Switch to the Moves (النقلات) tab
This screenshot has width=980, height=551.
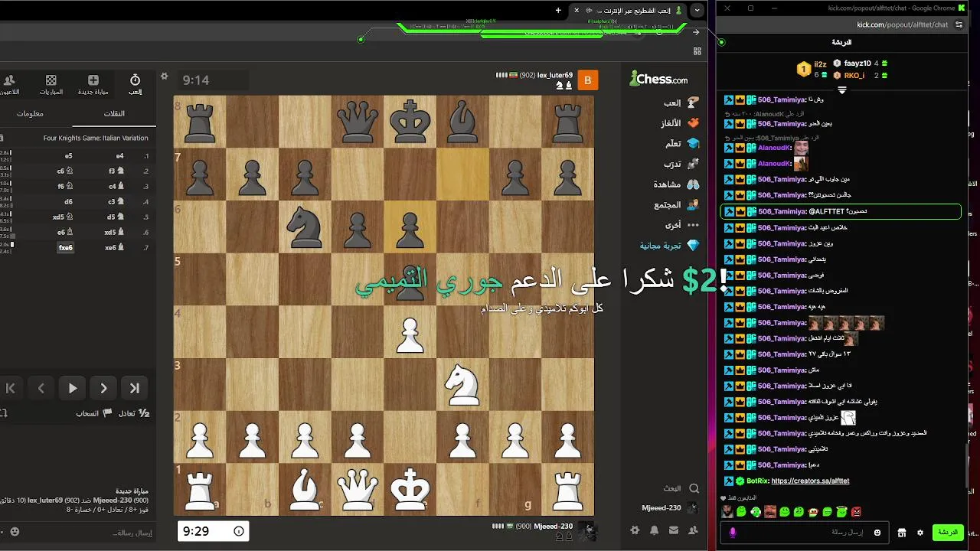pos(114,114)
